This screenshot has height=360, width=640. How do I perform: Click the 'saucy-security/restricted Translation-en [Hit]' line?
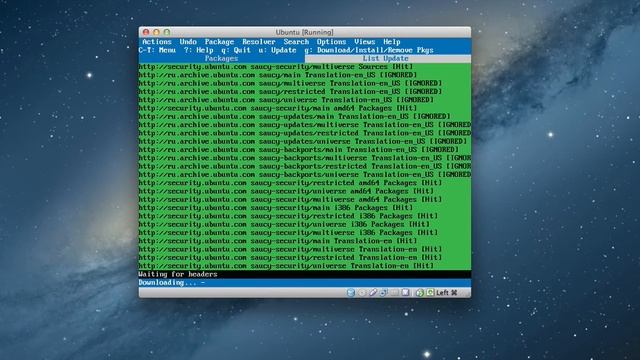(290, 258)
